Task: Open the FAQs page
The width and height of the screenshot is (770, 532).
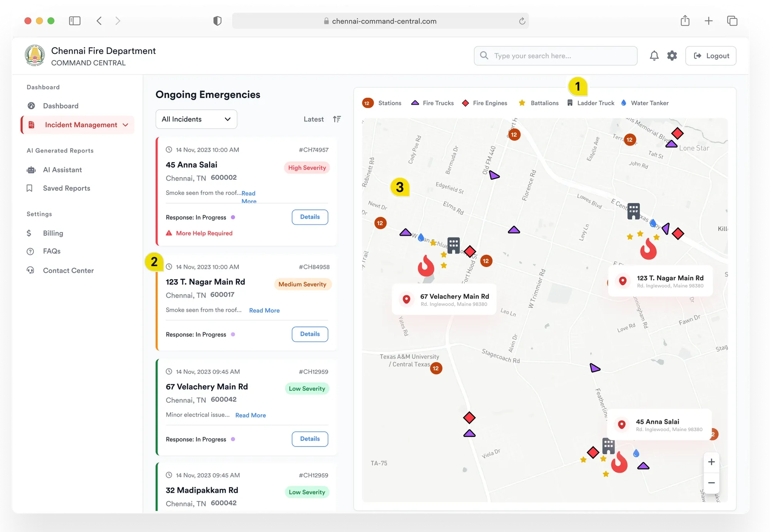Action: [52, 251]
